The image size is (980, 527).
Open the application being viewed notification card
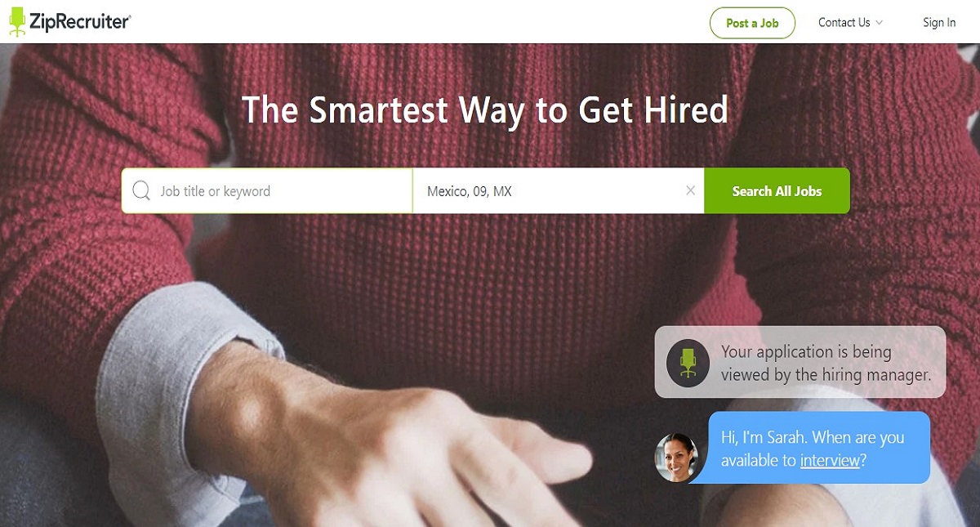[x=800, y=363]
